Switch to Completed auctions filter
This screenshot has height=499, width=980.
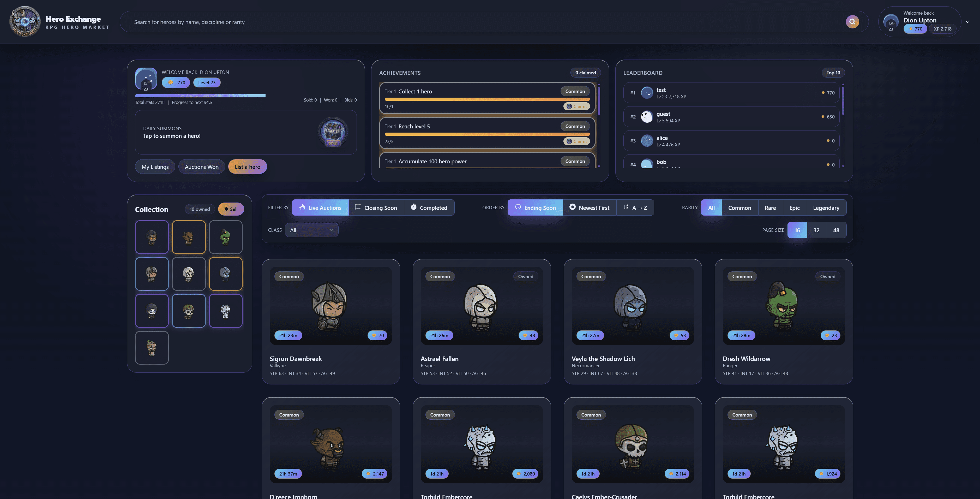[x=429, y=208]
